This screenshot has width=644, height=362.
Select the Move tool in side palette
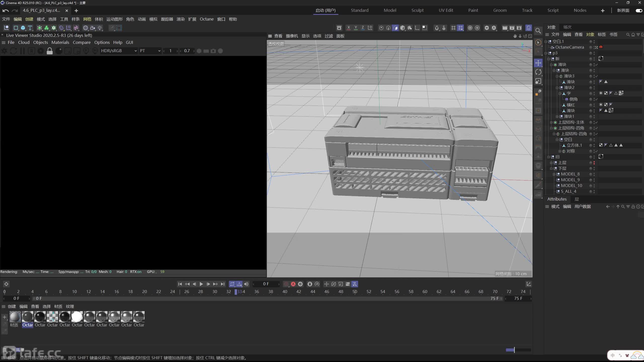tap(538, 63)
